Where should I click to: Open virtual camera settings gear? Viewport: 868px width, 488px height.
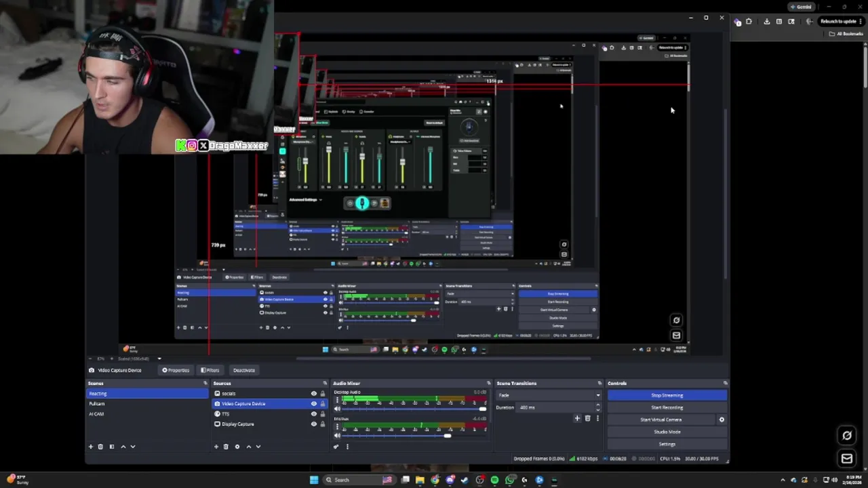(x=722, y=420)
